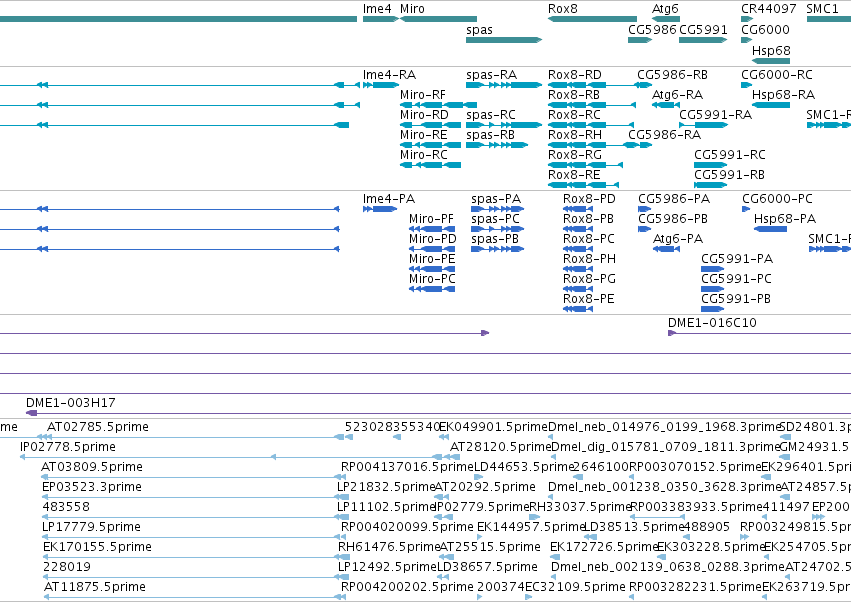Click the Miro-PF protein label

point(431,219)
